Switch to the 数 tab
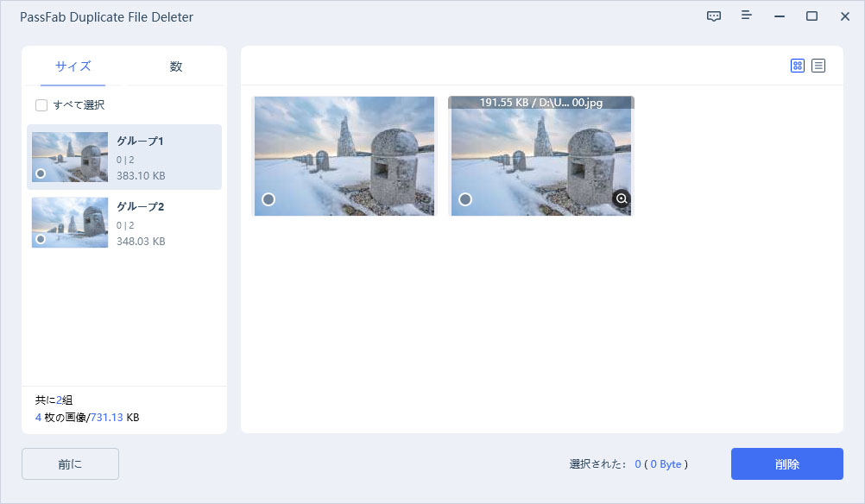The height and width of the screenshot is (504, 865). pos(175,66)
